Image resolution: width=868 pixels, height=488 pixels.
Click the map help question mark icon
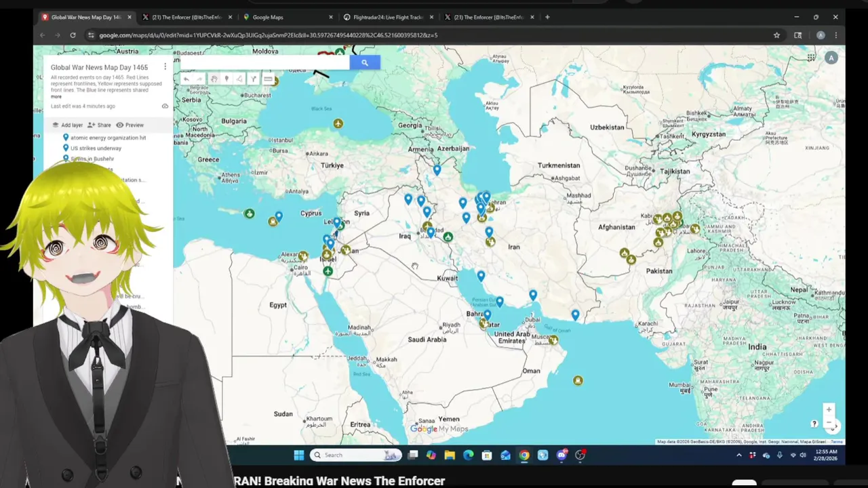click(x=814, y=424)
